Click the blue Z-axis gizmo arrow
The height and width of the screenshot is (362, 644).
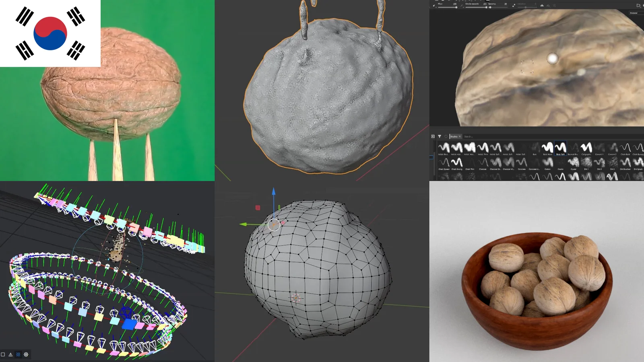click(x=274, y=191)
